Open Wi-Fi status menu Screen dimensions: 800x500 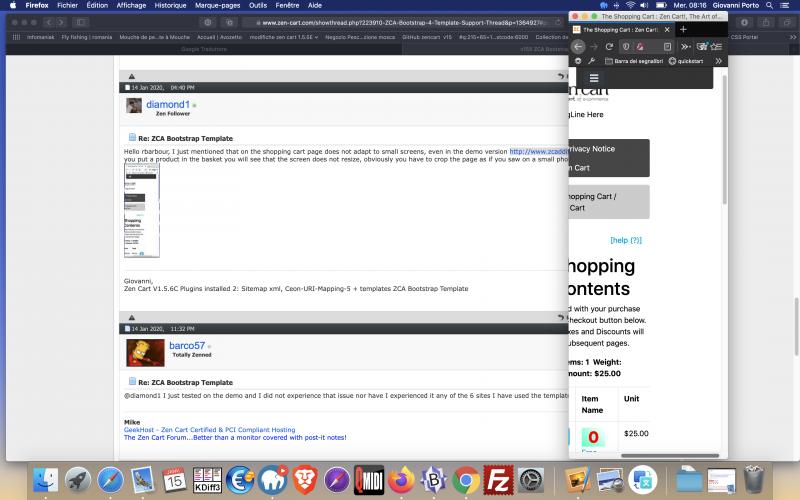click(631, 5)
